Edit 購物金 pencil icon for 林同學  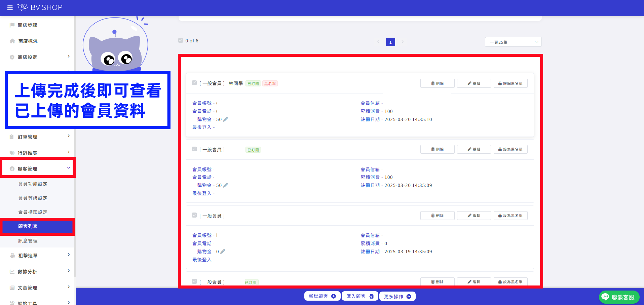point(226,119)
